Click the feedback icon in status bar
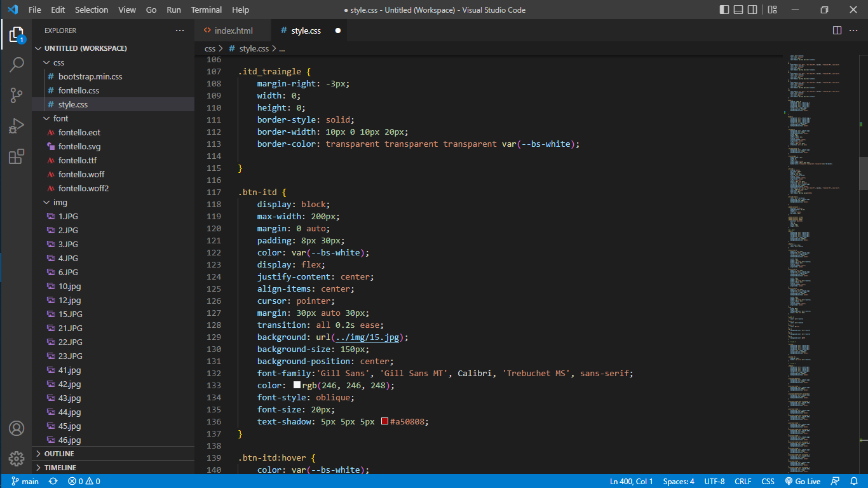The image size is (868, 488). click(835, 481)
